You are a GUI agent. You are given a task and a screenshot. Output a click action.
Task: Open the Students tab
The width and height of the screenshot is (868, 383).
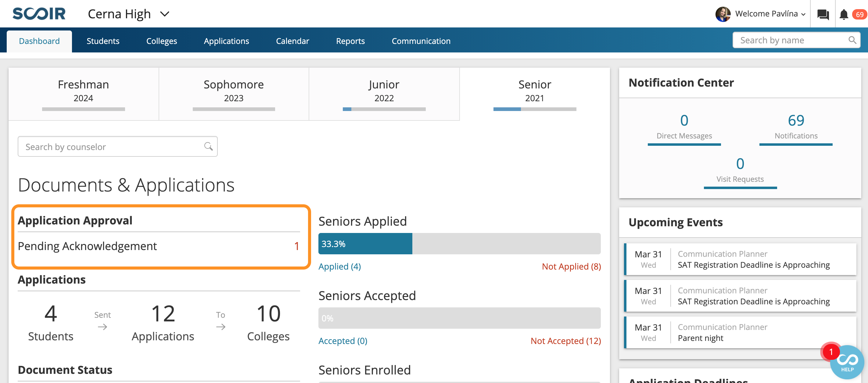click(x=103, y=41)
